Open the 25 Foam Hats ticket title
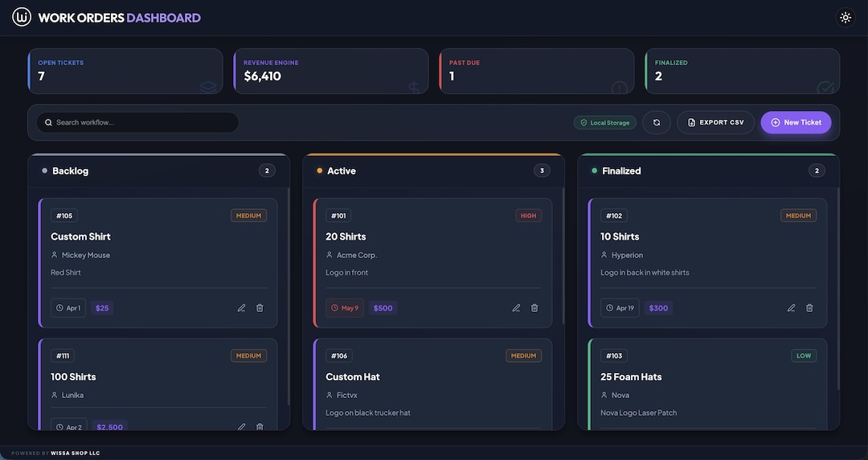The width and height of the screenshot is (868, 460). coord(631,377)
